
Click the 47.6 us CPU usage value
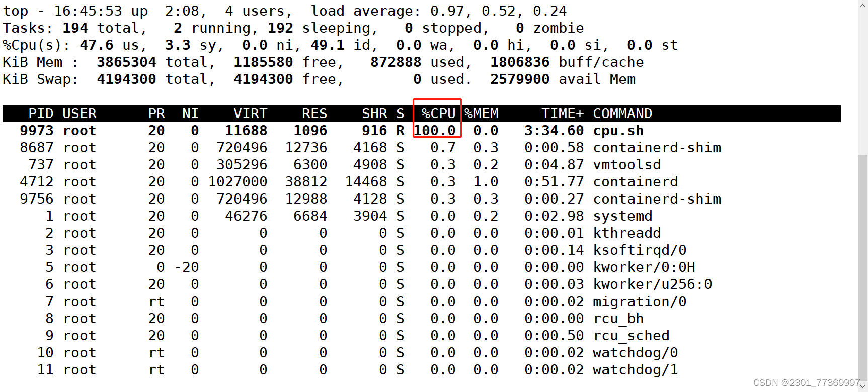[97, 45]
